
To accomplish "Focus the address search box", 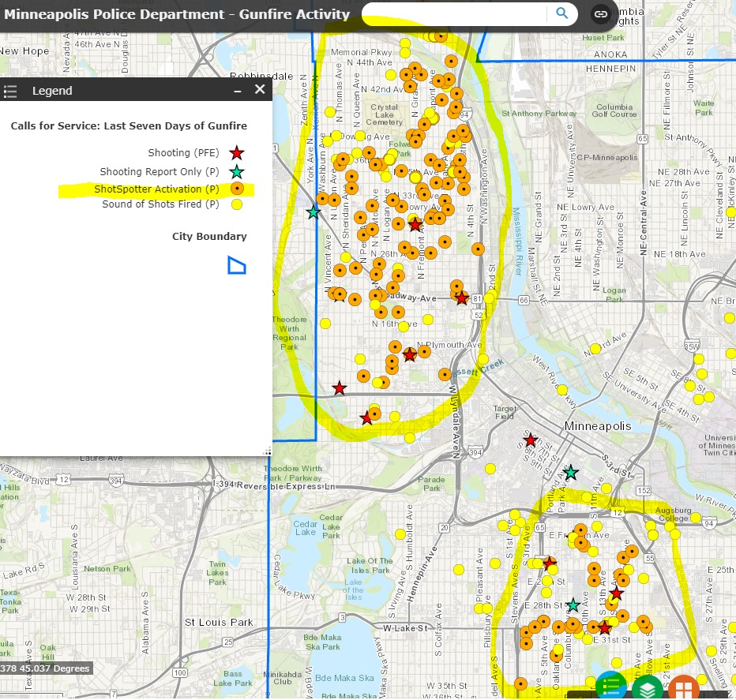I will pos(456,13).
